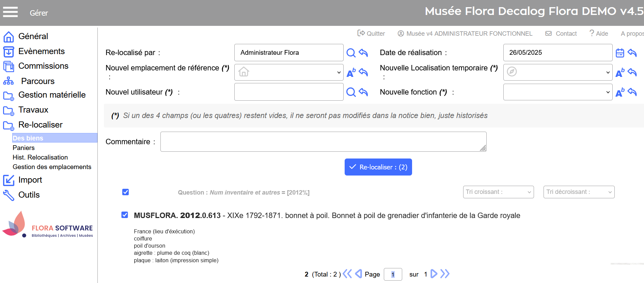Click into the Commentaire text area
644x283 pixels.
click(x=323, y=141)
